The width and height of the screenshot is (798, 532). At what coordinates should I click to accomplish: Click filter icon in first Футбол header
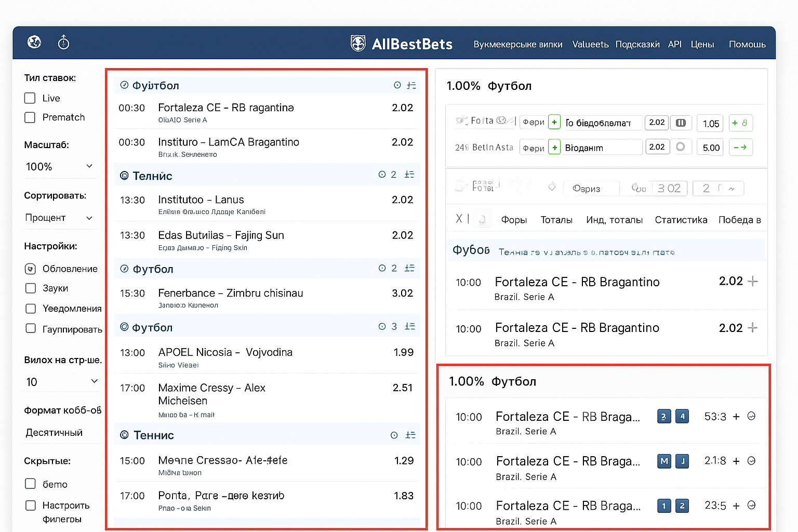(411, 85)
